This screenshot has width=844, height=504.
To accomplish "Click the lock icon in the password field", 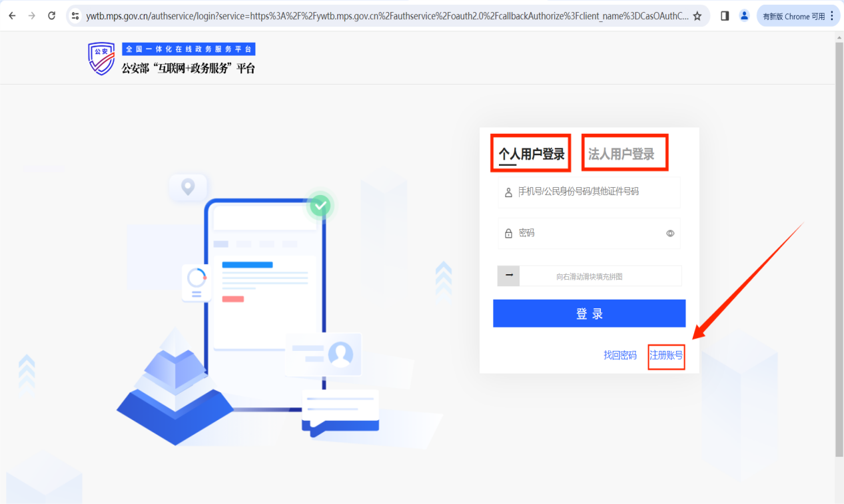I will click(x=507, y=232).
